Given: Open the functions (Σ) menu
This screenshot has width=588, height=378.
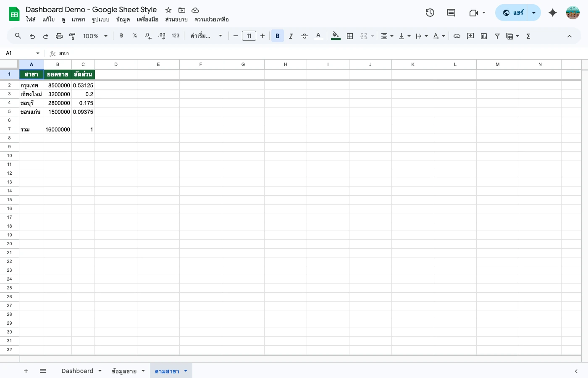Looking at the screenshot, I should click(528, 36).
